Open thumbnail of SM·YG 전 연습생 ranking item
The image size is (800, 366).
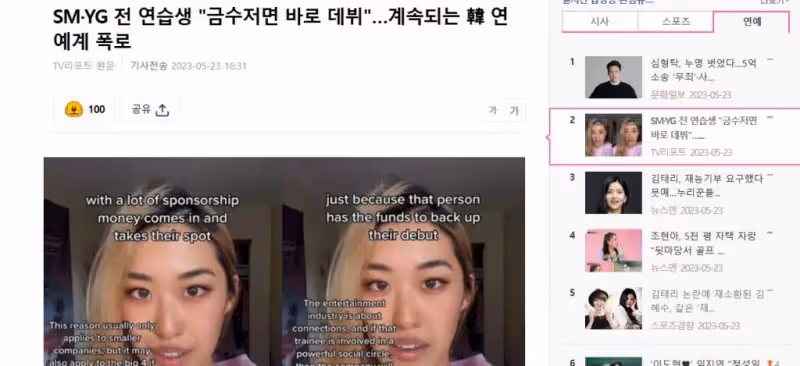(x=613, y=135)
